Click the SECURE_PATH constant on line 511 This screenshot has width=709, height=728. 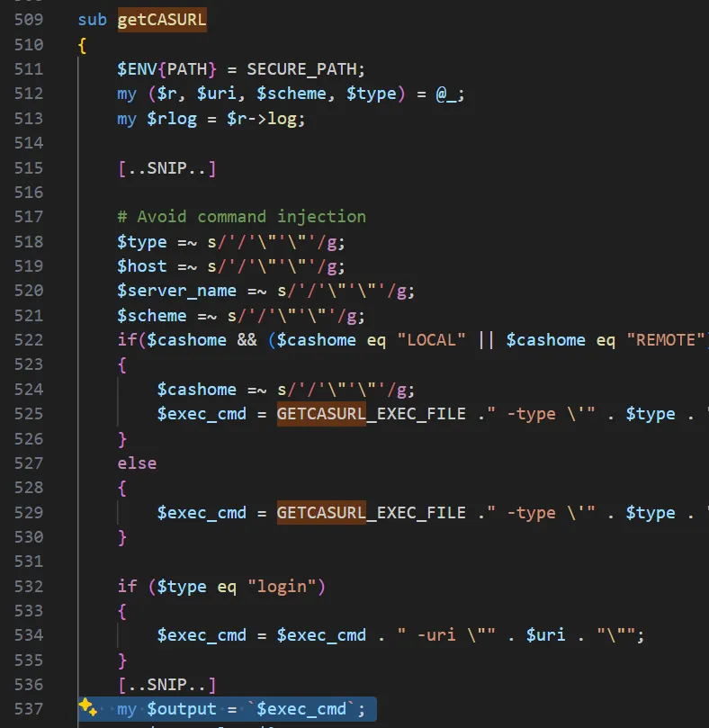point(306,69)
